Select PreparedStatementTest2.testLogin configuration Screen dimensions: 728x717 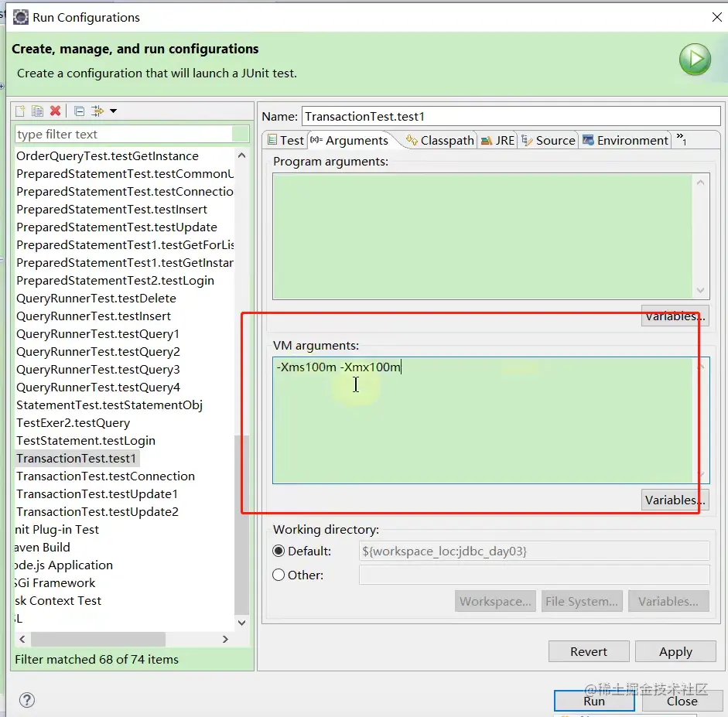point(115,280)
